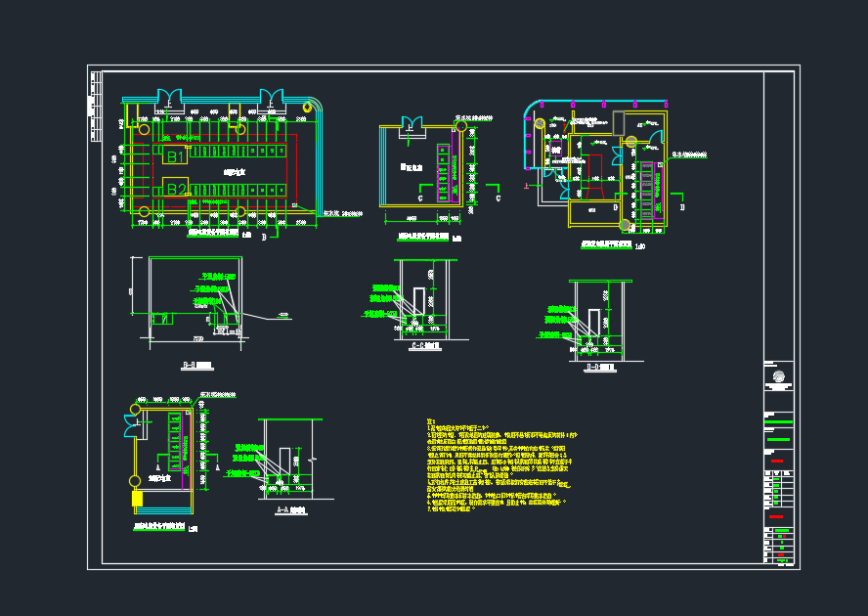868x616 pixels.
Task: Select the "D-D" section title
Action: [x=600, y=367]
